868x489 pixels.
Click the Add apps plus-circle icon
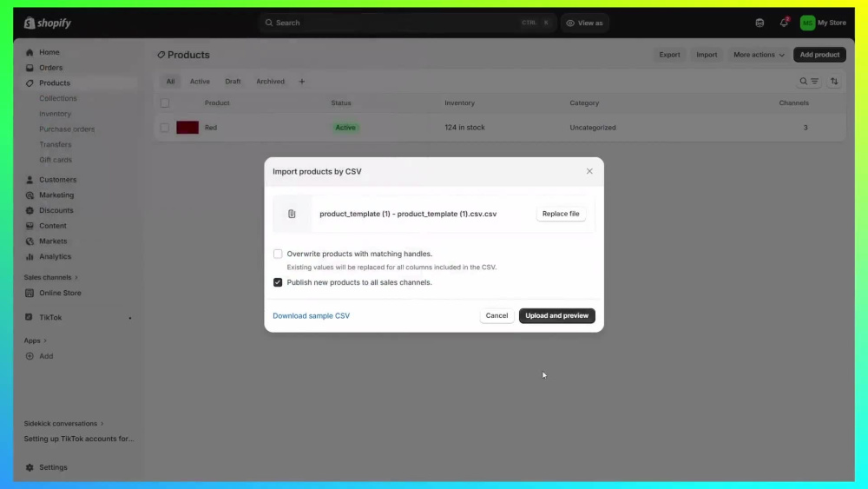pos(30,356)
